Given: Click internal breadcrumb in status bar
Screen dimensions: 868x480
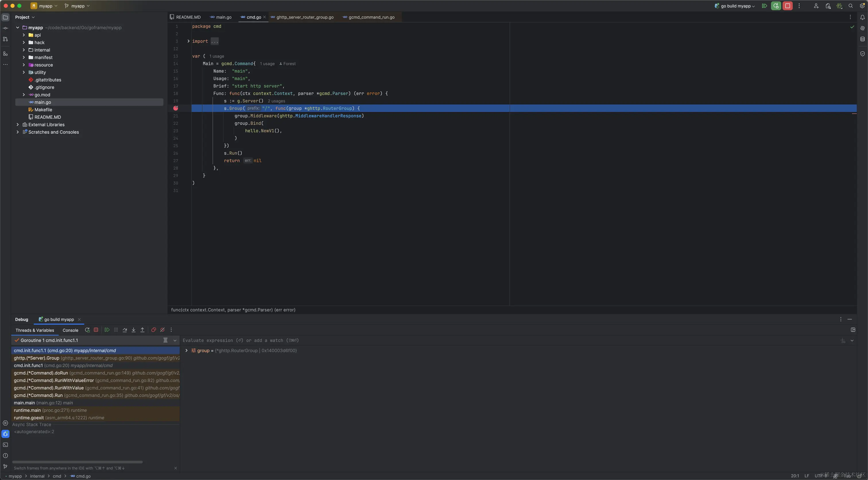Looking at the screenshot, I should click(x=37, y=476).
